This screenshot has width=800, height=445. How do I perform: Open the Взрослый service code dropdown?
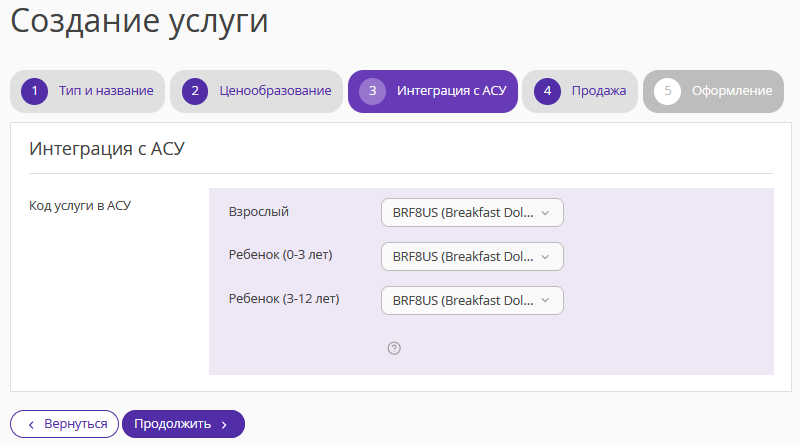(x=472, y=212)
